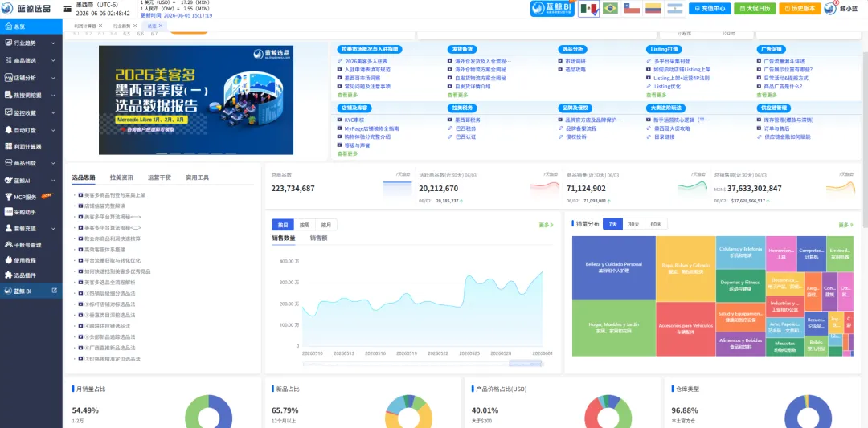The image size is (868, 428).
Task: Close the 利润计算器 tab
Action: click(x=100, y=26)
